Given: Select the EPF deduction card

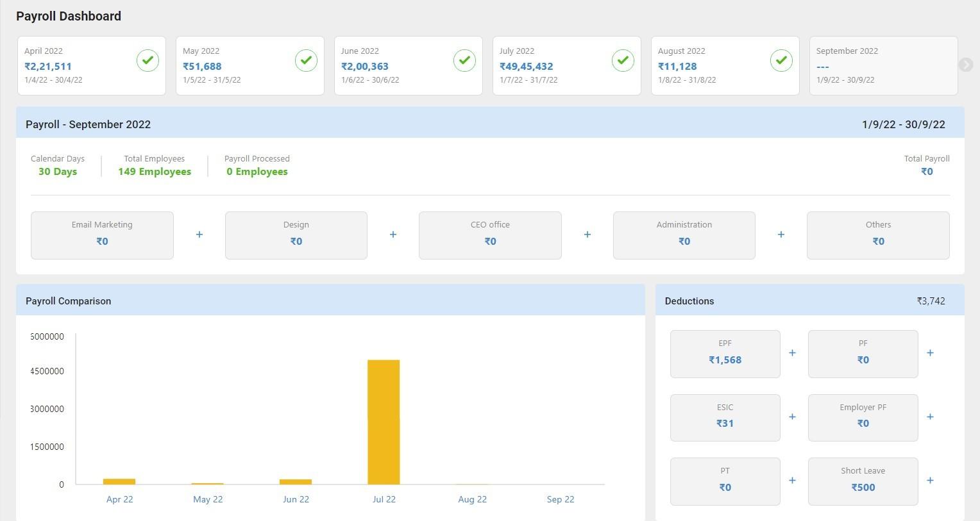Looking at the screenshot, I should [725, 354].
